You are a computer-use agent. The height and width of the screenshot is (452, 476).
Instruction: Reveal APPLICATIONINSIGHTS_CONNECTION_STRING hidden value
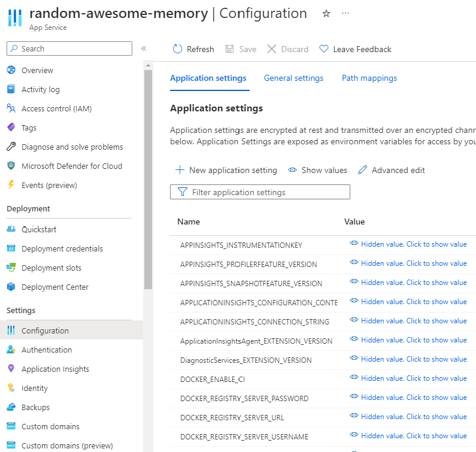pyautogui.click(x=408, y=320)
